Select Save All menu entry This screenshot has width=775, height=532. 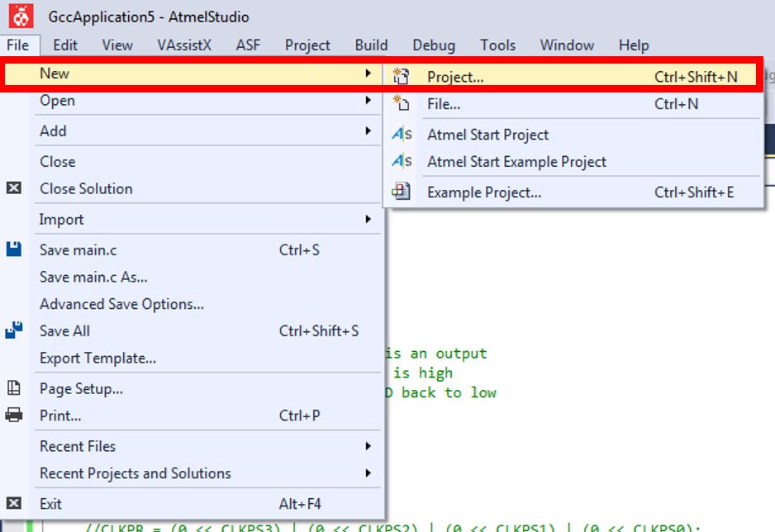(x=192, y=330)
